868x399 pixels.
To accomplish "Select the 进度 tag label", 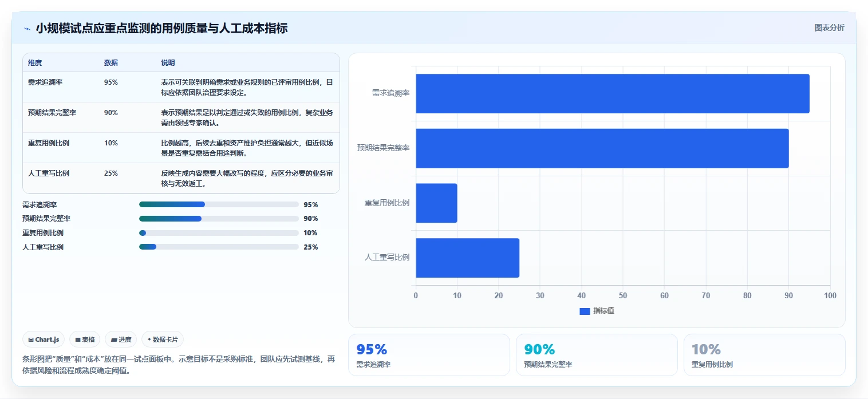I will pyautogui.click(x=125, y=339).
